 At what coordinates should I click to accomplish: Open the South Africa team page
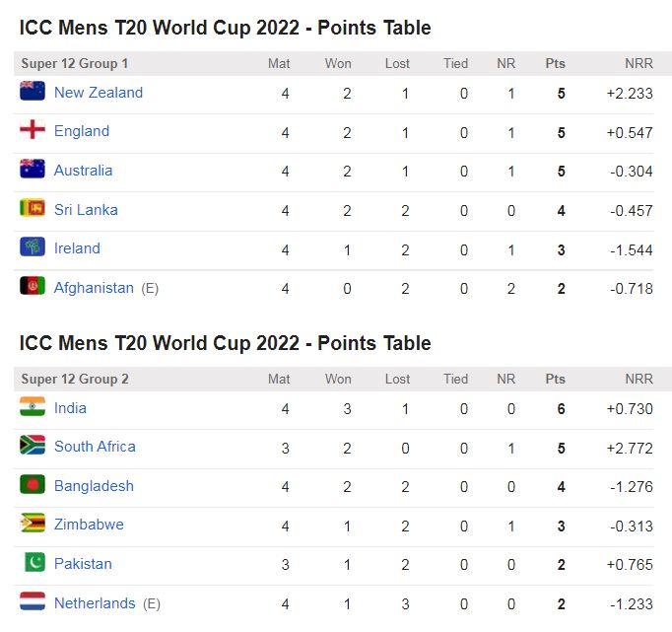(x=95, y=447)
